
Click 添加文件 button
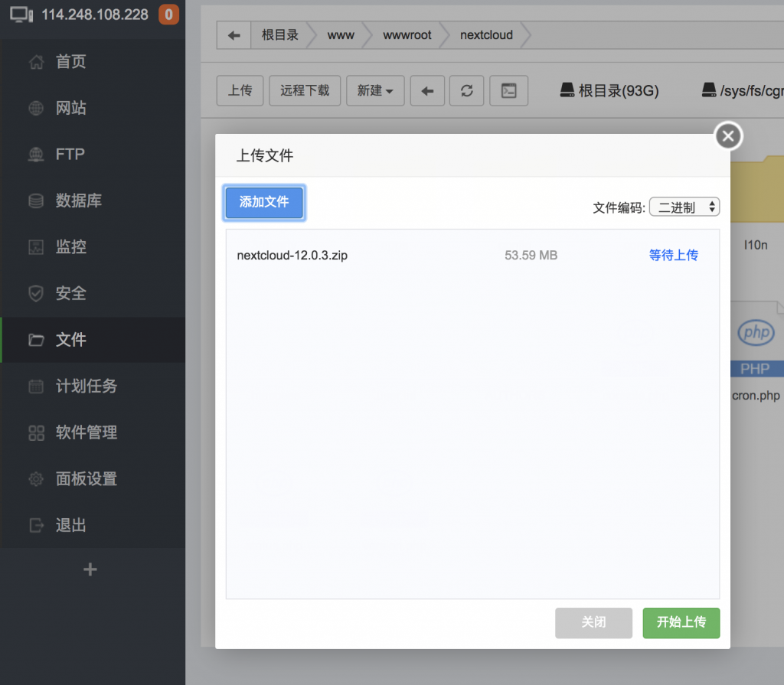264,202
